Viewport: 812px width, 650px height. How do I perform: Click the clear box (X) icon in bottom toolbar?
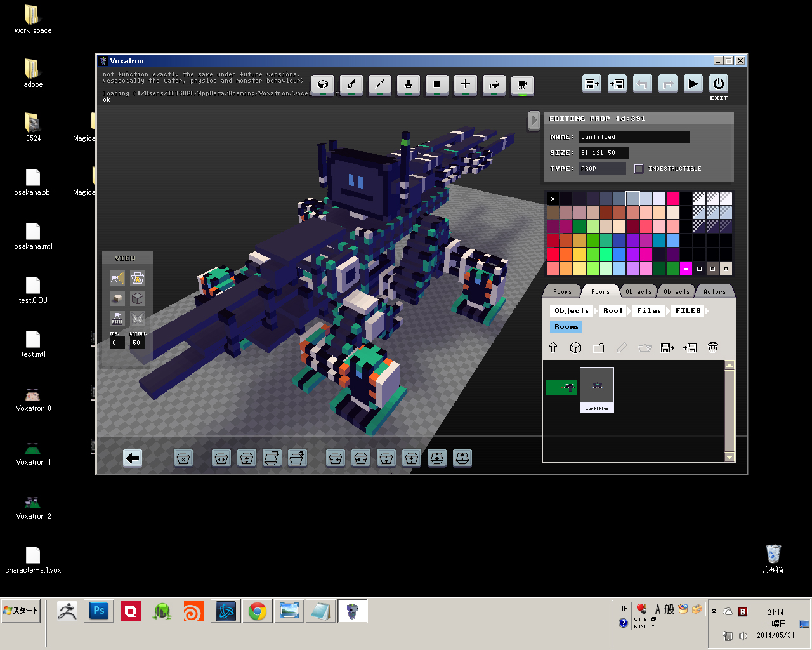(x=183, y=458)
